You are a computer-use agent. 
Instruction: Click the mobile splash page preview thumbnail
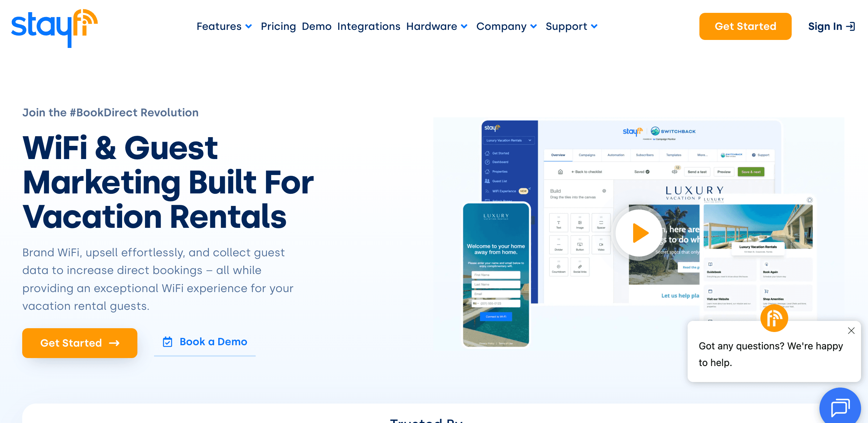pos(496,275)
